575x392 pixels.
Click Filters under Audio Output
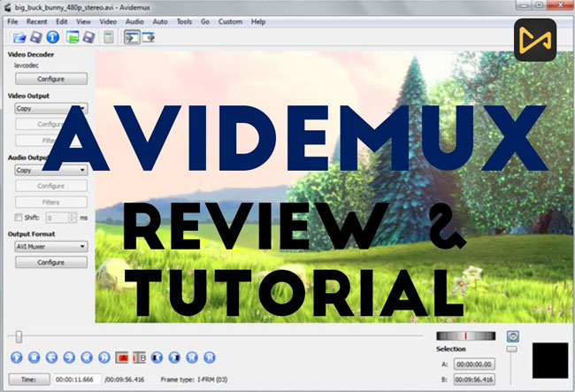click(x=51, y=203)
